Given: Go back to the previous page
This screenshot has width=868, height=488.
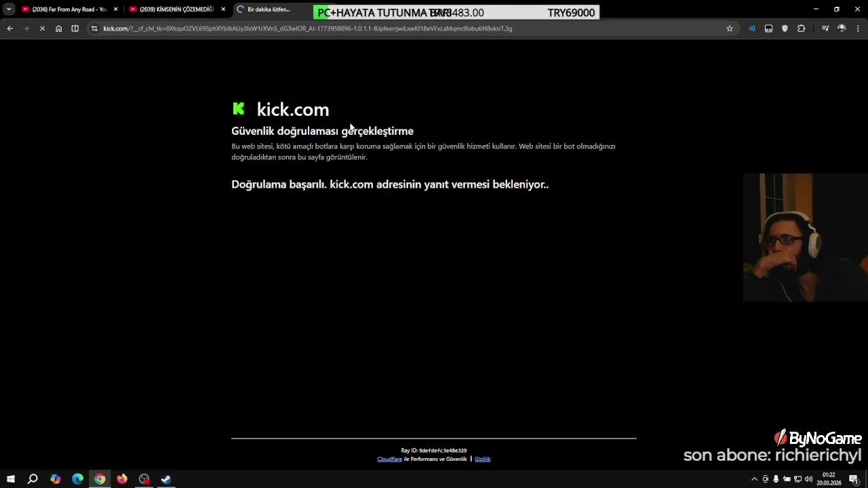Looking at the screenshot, I should (x=9, y=28).
